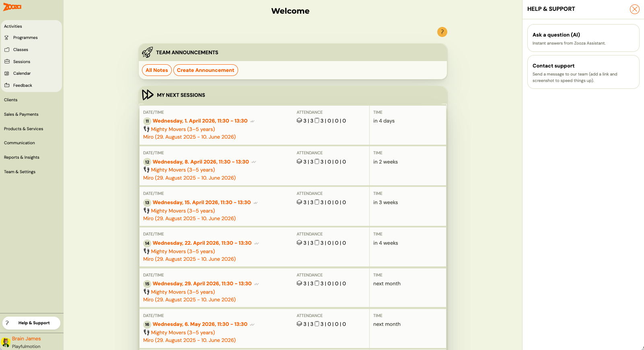Open Sessions in the sidebar
Viewport: 644px width, 350px height.
(22, 61)
